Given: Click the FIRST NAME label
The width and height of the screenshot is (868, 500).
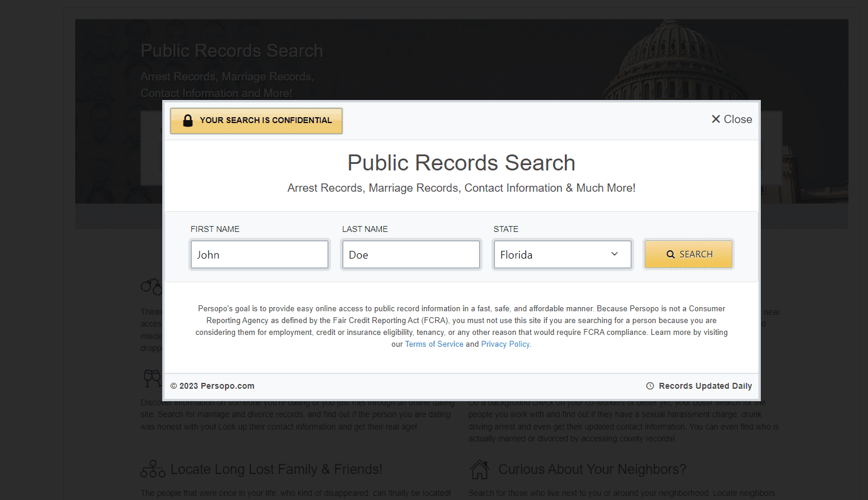Looking at the screenshot, I should tap(215, 229).
